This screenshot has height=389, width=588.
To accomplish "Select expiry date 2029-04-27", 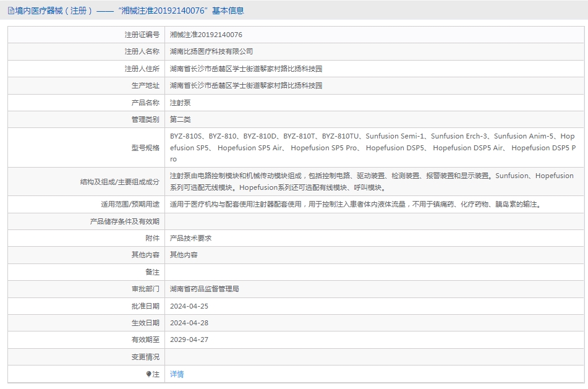I will (189, 340).
